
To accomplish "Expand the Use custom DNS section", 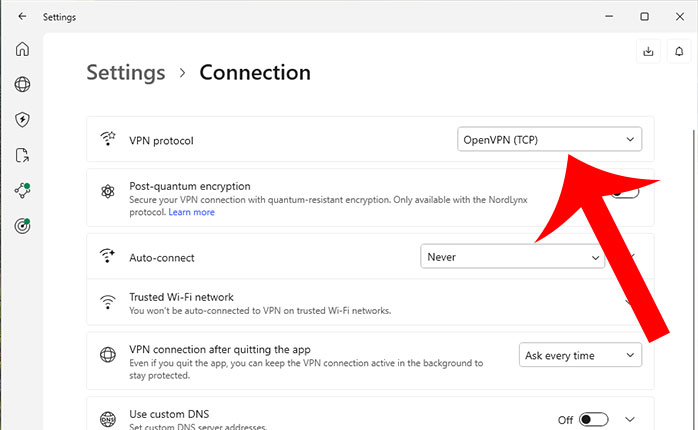I will pyautogui.click(x=630, y=420).
